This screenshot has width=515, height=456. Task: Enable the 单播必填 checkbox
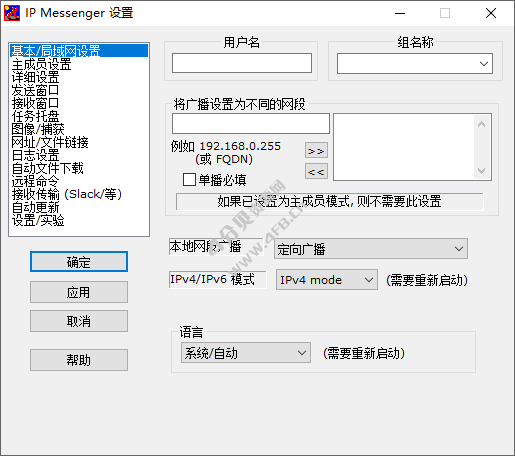189,179
